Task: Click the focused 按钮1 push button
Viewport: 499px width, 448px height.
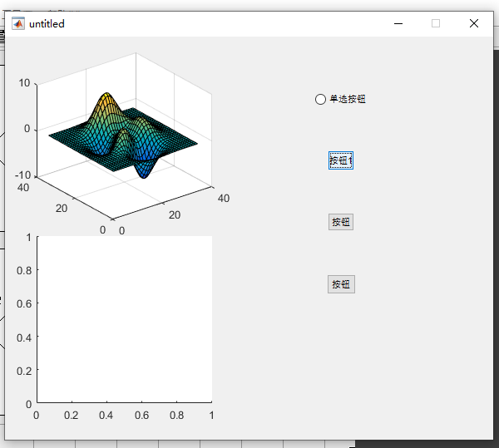Action: click(341, 160)
